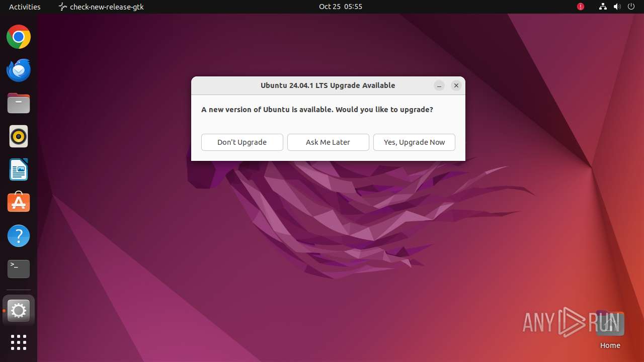Minimize the upgrade dialog

pyautogui.click(x=439, y=85)
